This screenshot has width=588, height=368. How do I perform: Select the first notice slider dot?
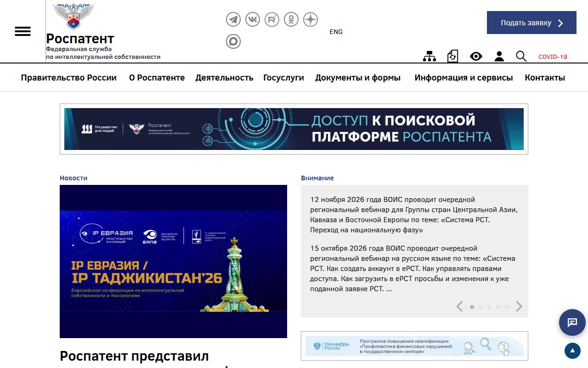(472, 307)
